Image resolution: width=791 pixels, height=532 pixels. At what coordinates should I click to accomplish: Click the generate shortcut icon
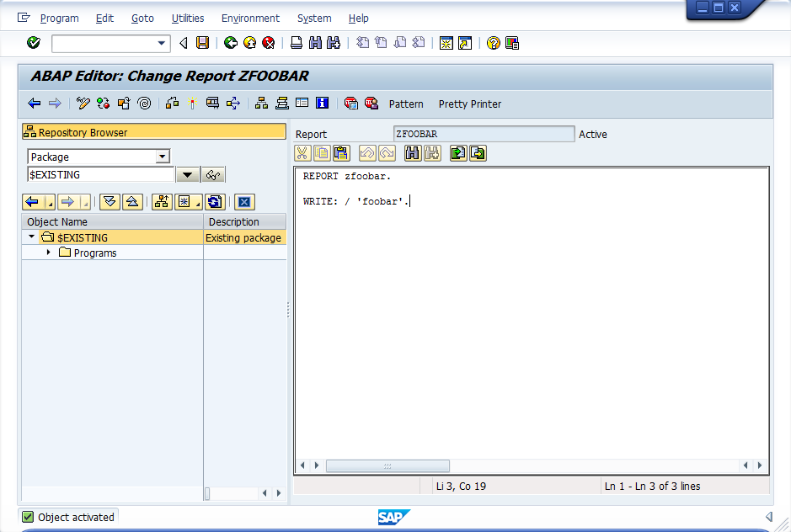[465, 43]
